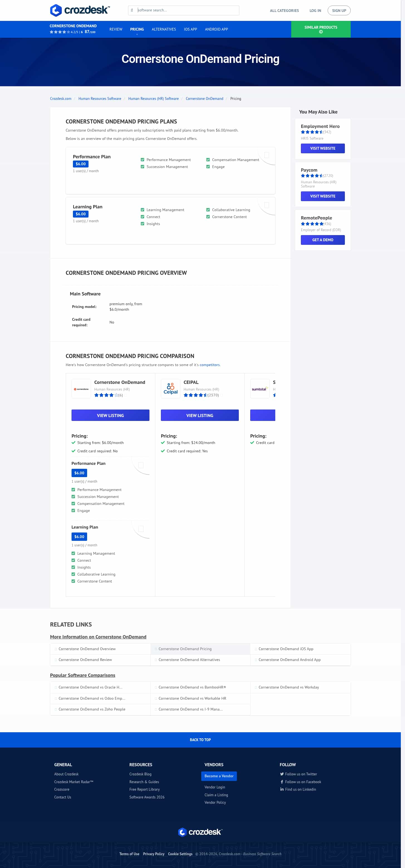
Task: Click the Sign Up button
Action: click(339, 11)
